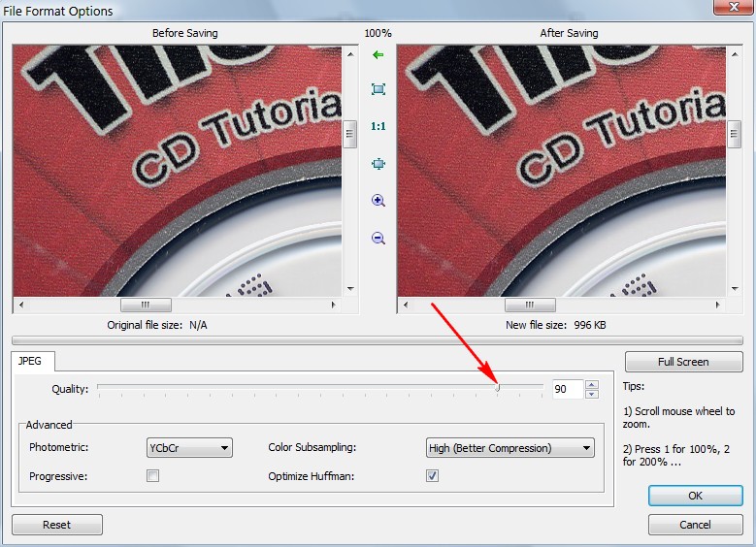Click After Saving horizontal scrollbar thumb
This screenshot has width=756, height=547.
530,305
